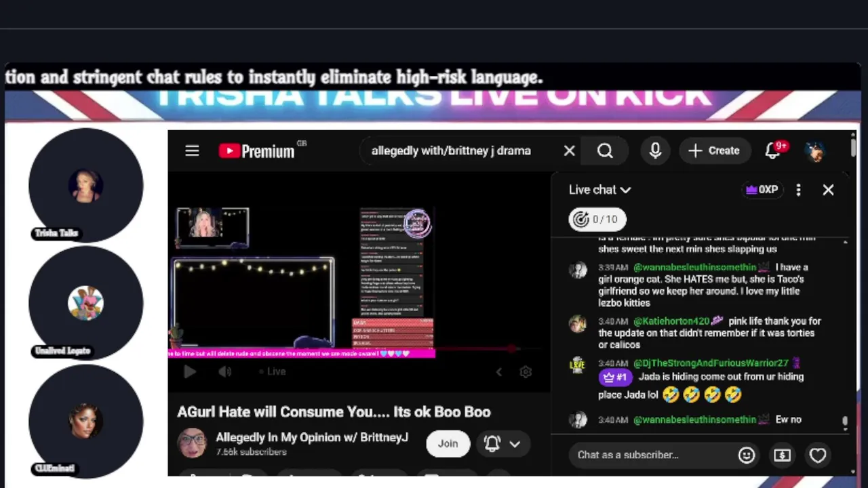This screenshot has width=868, height=488.
Task: Click the DjTheStrongAndFuriousWarrior27 chat avatar
Action: 578,366
